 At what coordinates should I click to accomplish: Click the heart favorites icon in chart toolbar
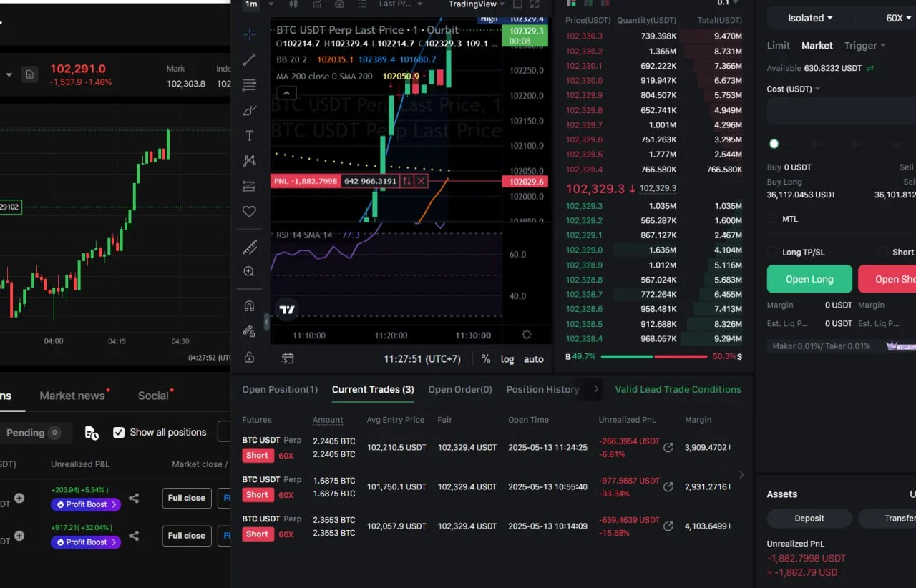pos(249,212)
